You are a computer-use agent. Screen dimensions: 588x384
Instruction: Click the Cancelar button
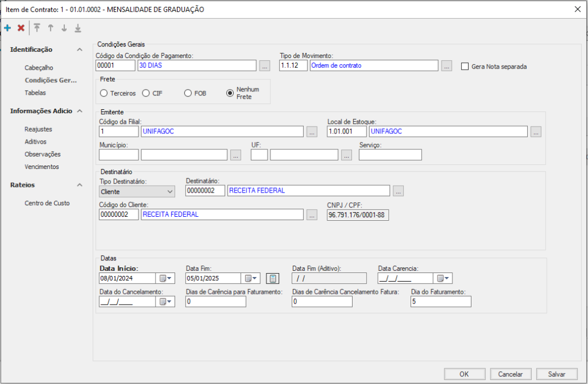(510, 374)
